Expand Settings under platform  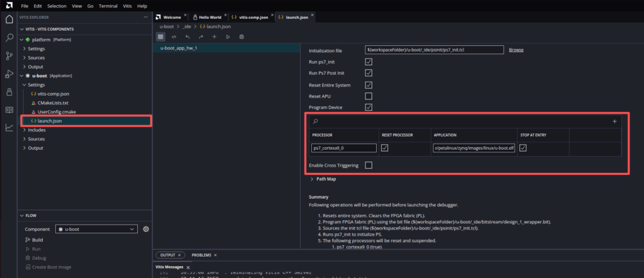coord(25,49)
